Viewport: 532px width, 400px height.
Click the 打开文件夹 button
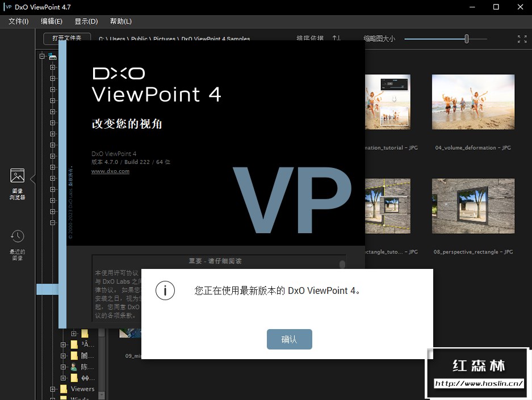click(67, 37)
